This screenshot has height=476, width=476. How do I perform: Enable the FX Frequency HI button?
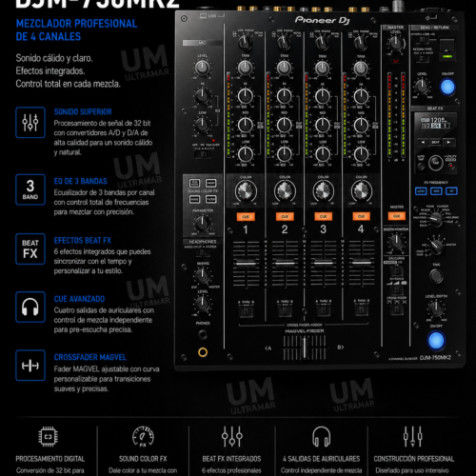click(451, 191)
